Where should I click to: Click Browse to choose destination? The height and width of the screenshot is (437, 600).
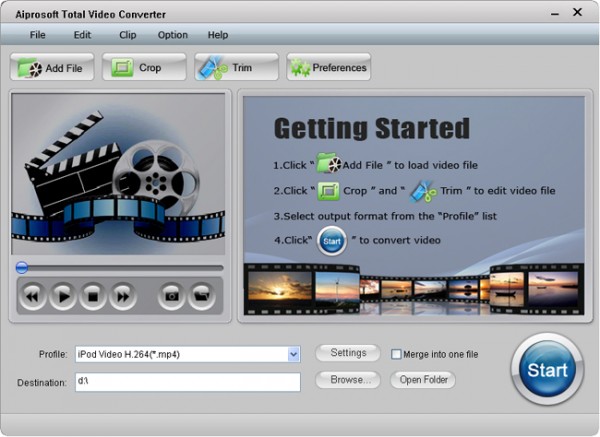[x=348, y=380]
